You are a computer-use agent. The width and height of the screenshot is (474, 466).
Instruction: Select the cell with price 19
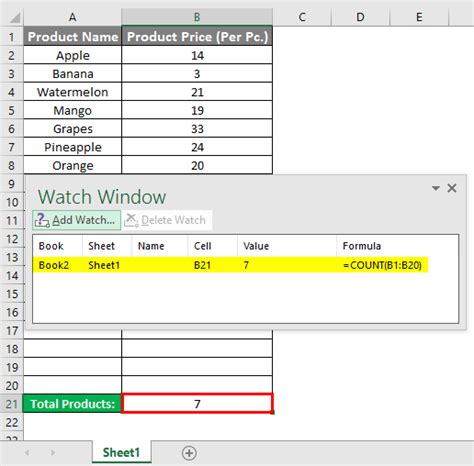(x=197, y=110)
